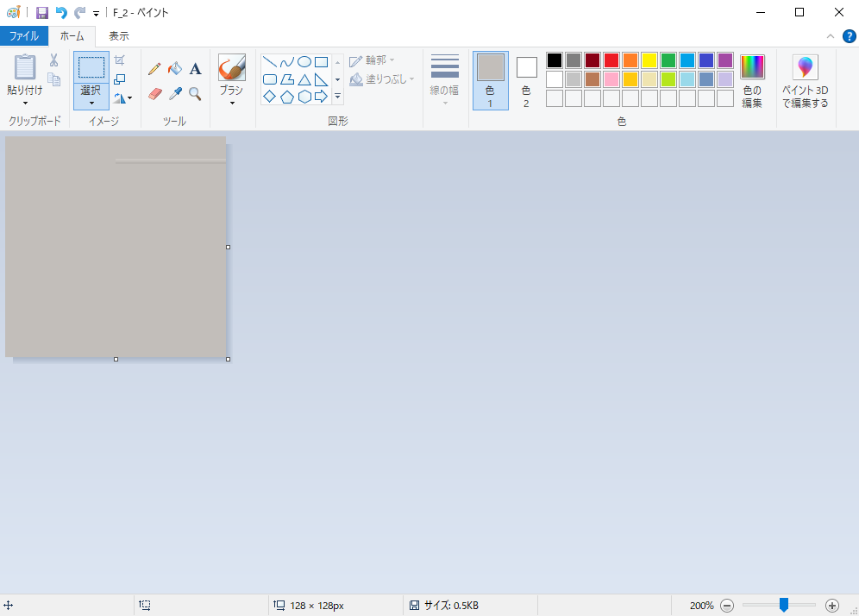
Task: Select 色 2 as active color
Action: tap(526, 80)
